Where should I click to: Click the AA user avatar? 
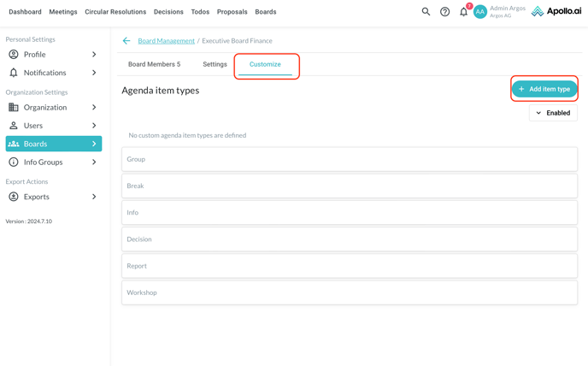coord(480,12)
